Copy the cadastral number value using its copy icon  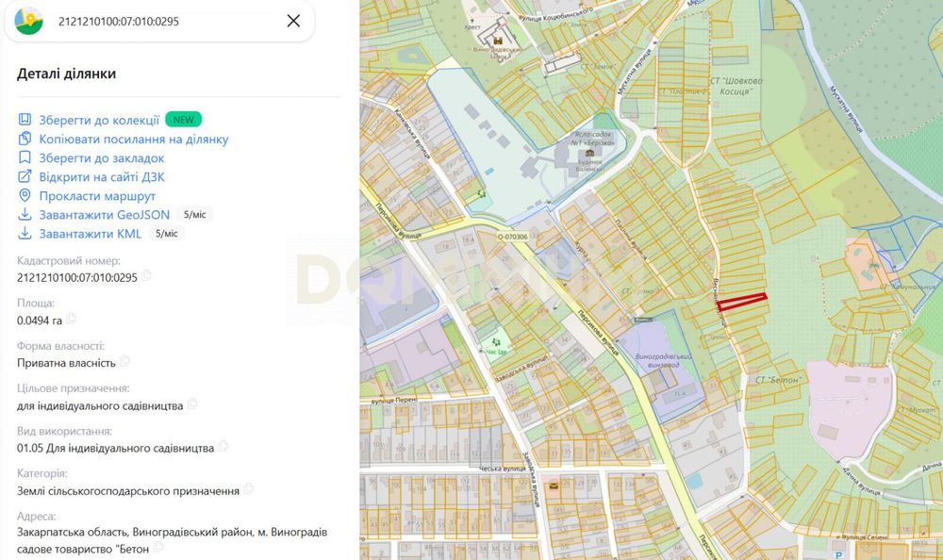(146, 276)
